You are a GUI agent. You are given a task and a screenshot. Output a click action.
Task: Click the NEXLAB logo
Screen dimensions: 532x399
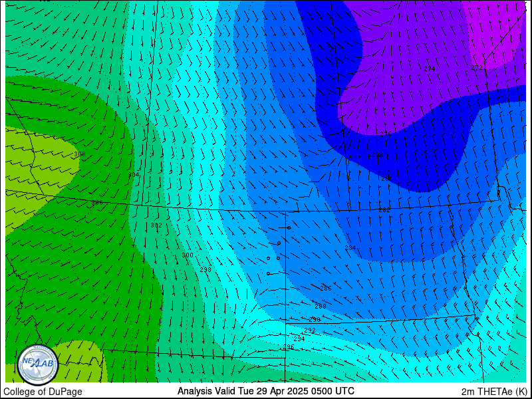click(37, 364)
